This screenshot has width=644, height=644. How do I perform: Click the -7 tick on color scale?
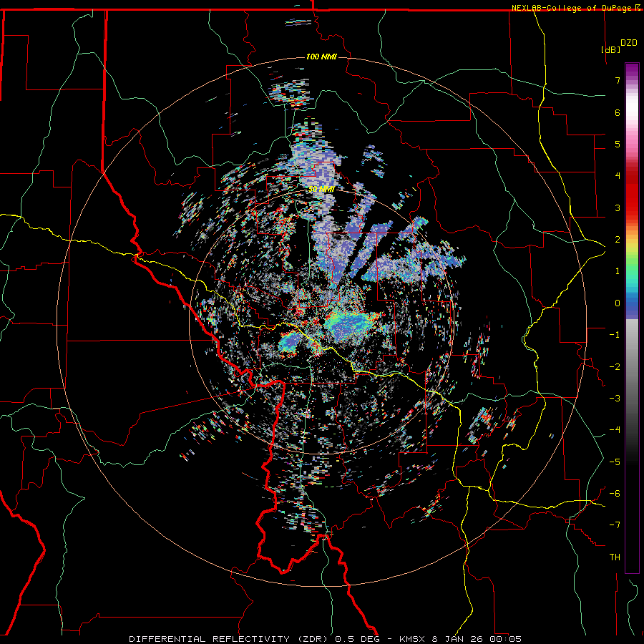coord(615,525)
